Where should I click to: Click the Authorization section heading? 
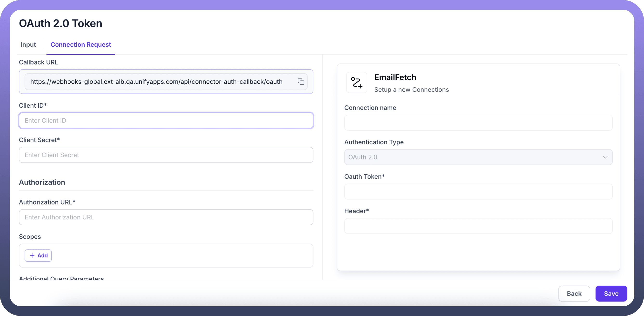tap(42, 182)
